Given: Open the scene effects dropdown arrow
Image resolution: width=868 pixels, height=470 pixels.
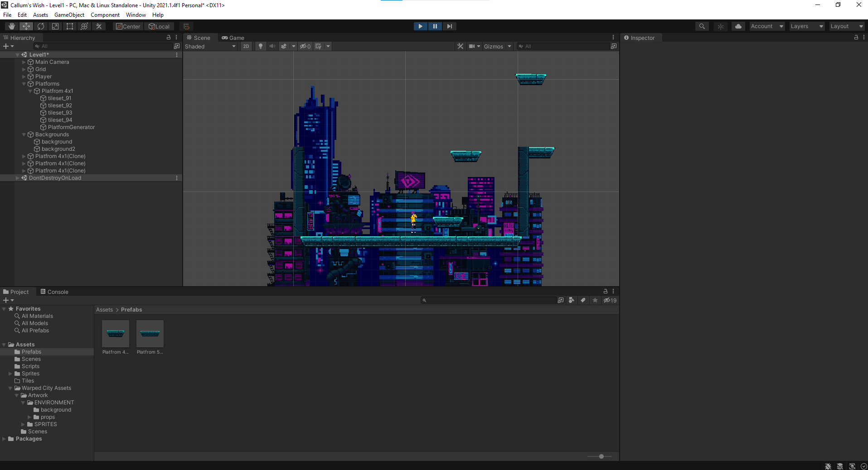Looking at the screenshot, I should pyautogui.click(x=294, y=46).
